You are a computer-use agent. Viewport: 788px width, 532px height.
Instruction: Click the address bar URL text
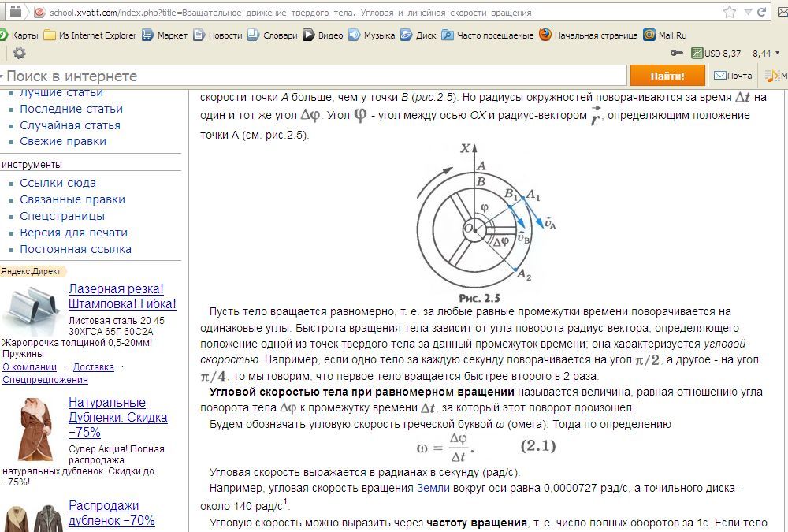tap(292, 13)
